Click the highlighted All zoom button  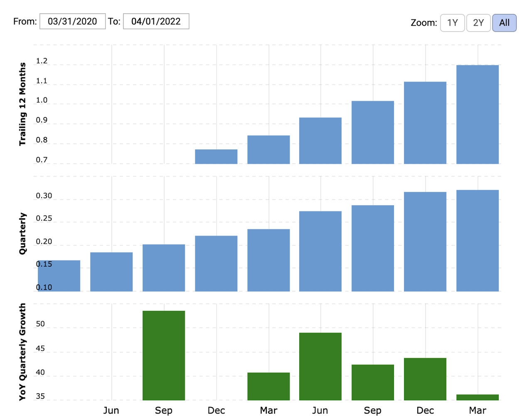(x=504, y=23)
